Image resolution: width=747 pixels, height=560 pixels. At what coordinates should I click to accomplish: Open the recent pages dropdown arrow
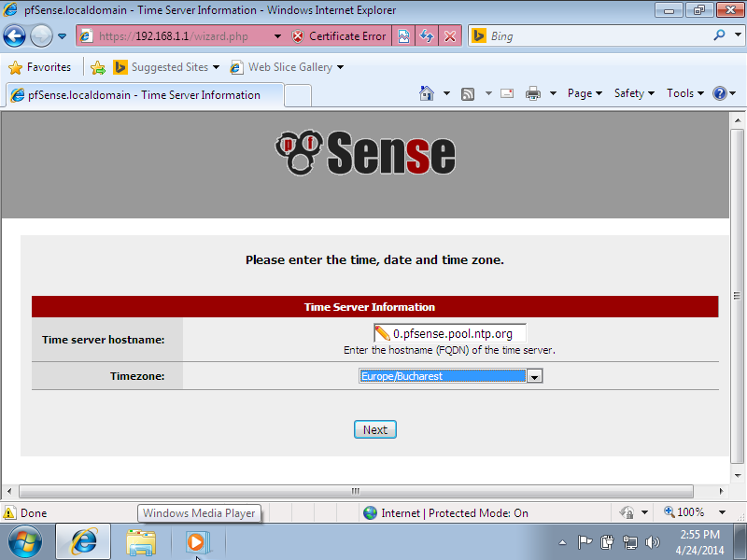(x=62, y=36)
